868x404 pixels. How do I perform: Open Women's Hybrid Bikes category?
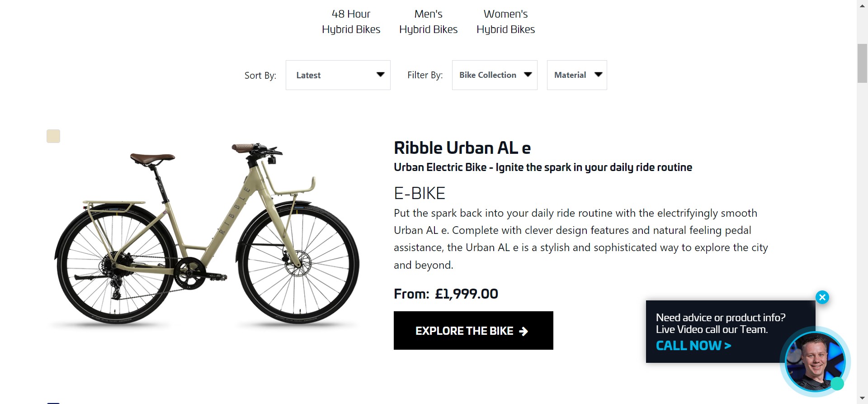click(x=505, y=22)
